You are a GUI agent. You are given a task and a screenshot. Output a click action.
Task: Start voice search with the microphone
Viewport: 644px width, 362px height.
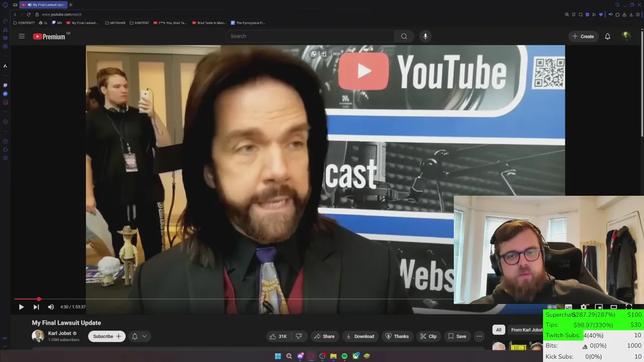(x=425, y=36)
